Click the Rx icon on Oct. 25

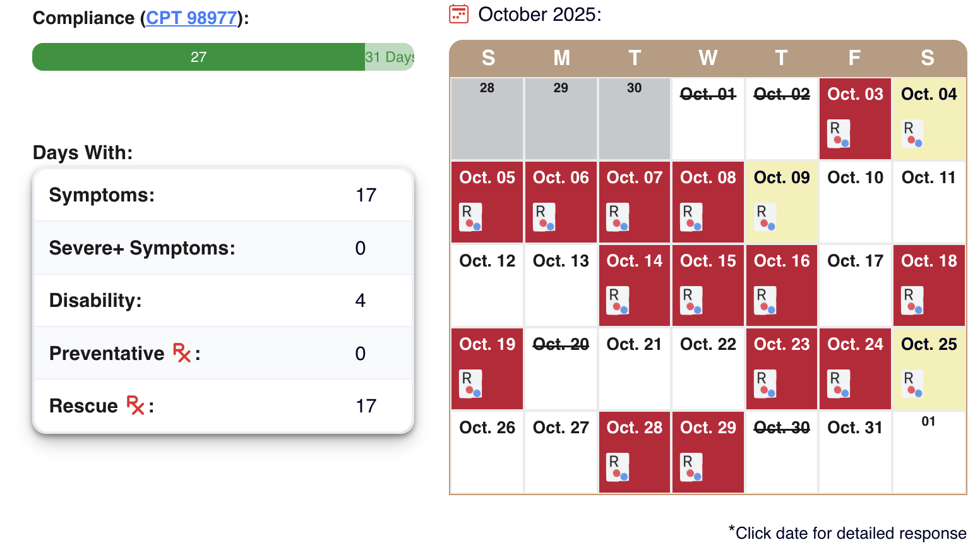pos(912,385)
